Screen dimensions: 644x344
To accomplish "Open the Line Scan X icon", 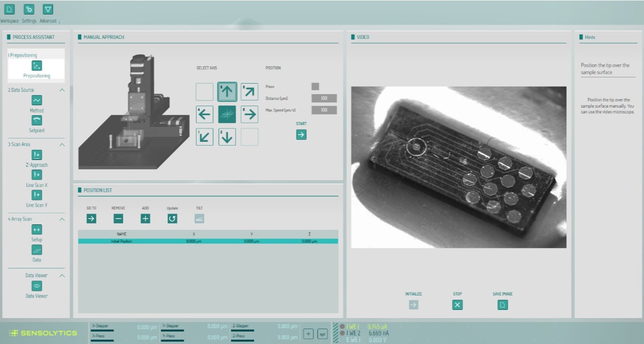I will 36,175.
